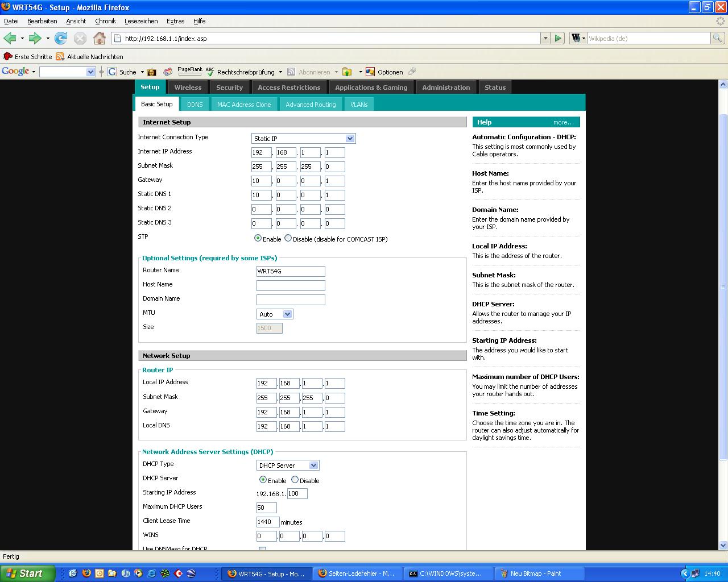Open the Google toolbar logo menu
The image size is (728, 582).
coord(19,72)
